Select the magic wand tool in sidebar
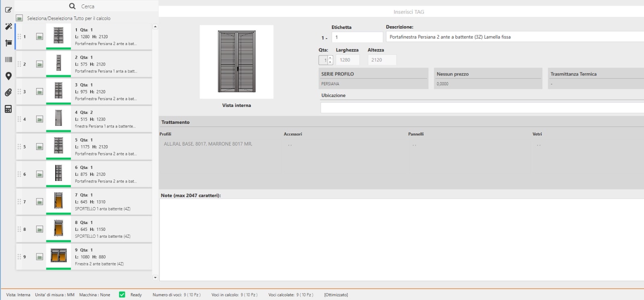 pos(8,27)
